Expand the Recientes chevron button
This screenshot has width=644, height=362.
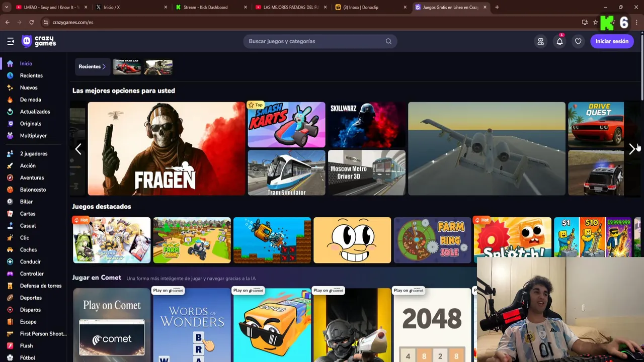pyautogui.click(x=92, y=66)
